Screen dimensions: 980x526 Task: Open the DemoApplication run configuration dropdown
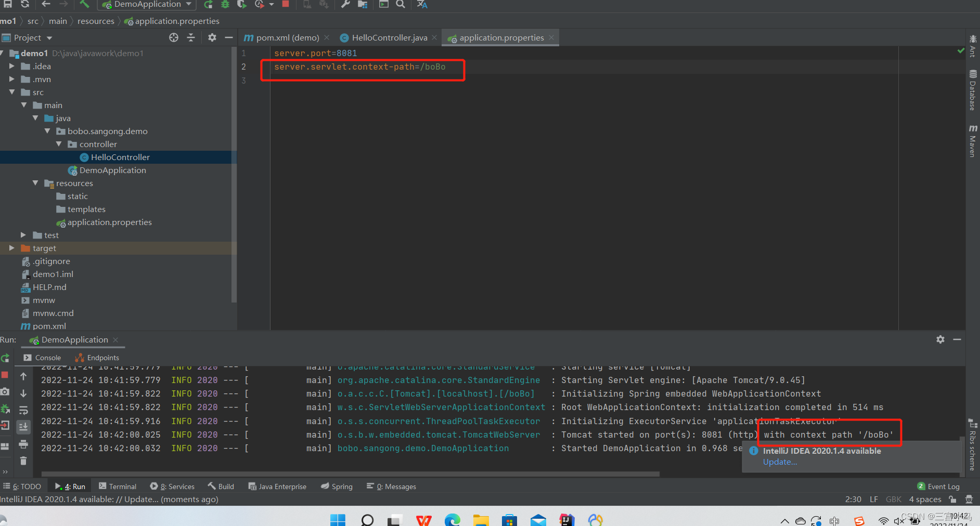tap(147, 4)
